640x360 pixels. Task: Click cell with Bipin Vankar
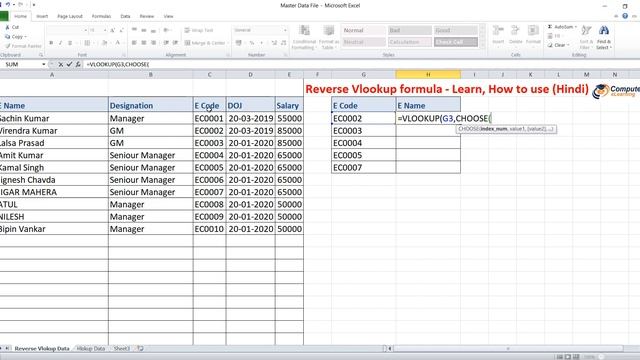(x=54, y=229)
